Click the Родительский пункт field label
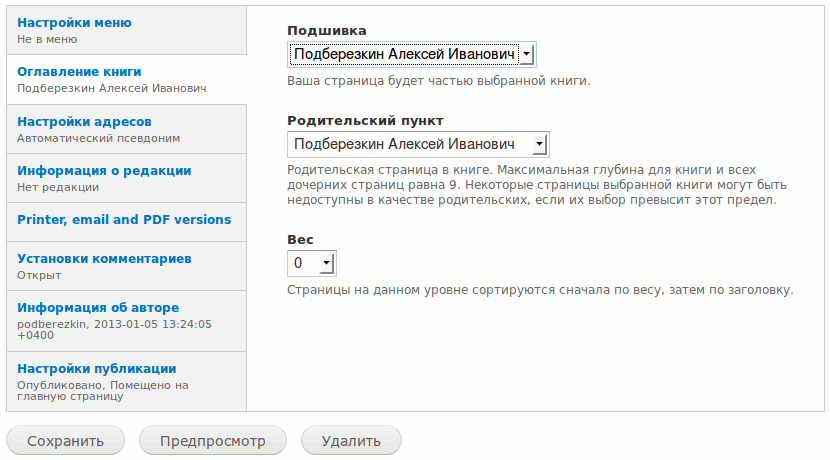Image resolution: width=830 pixels, height=460 pixels. click(365, 121)
